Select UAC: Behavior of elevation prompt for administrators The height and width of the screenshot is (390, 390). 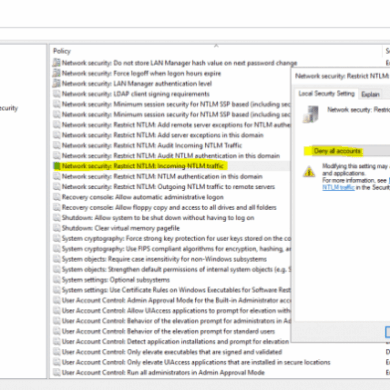tap(176, 321)
